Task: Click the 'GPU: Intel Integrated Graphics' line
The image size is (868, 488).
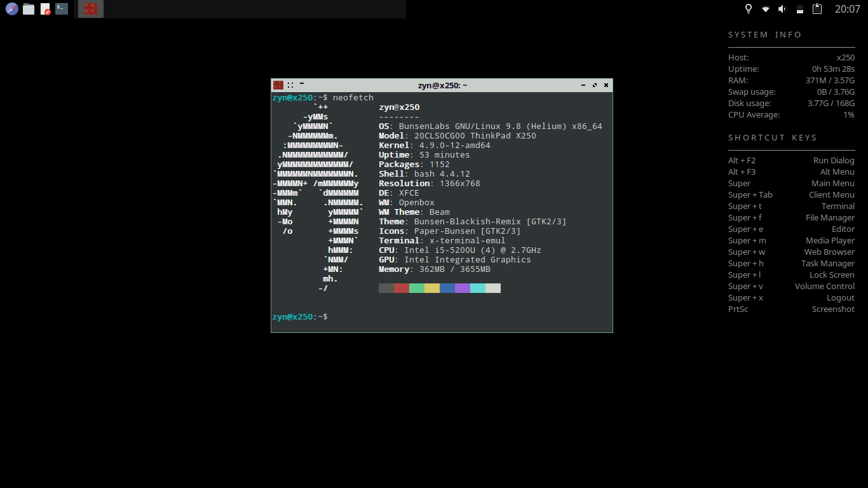Action: click(455, 260)
